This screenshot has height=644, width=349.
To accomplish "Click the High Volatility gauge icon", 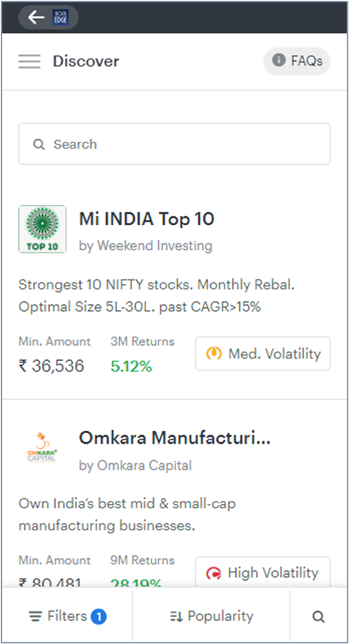I will tap(214, 573).
